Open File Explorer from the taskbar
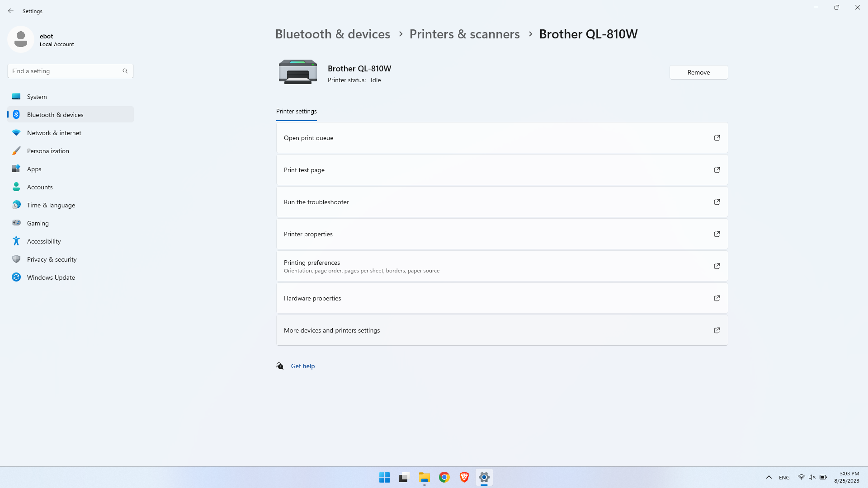Viewport: 868px width, 488px height. 425,477
